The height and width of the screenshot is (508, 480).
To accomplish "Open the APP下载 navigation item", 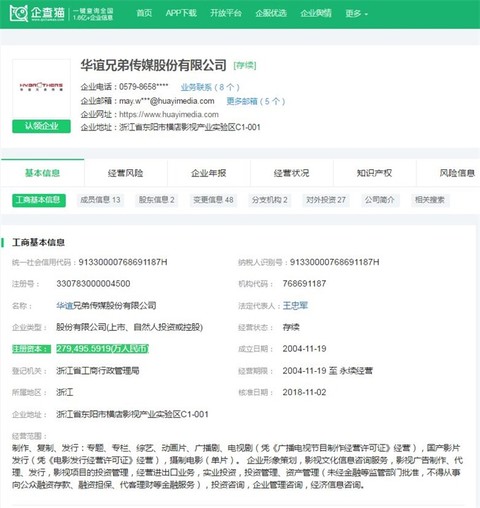I will click(181, 13).
